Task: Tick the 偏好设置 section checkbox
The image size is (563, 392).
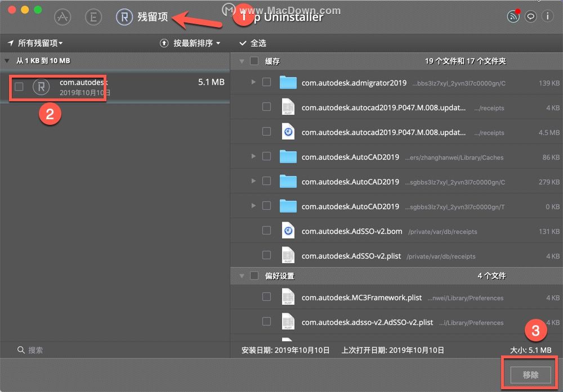Action: point(254,276)
